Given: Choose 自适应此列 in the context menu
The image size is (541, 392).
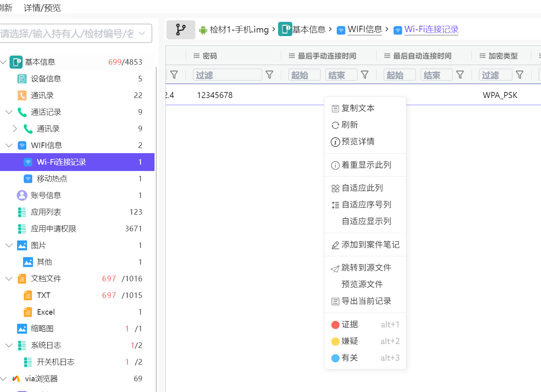Looking at the screenshot, I should pos(365,188).
